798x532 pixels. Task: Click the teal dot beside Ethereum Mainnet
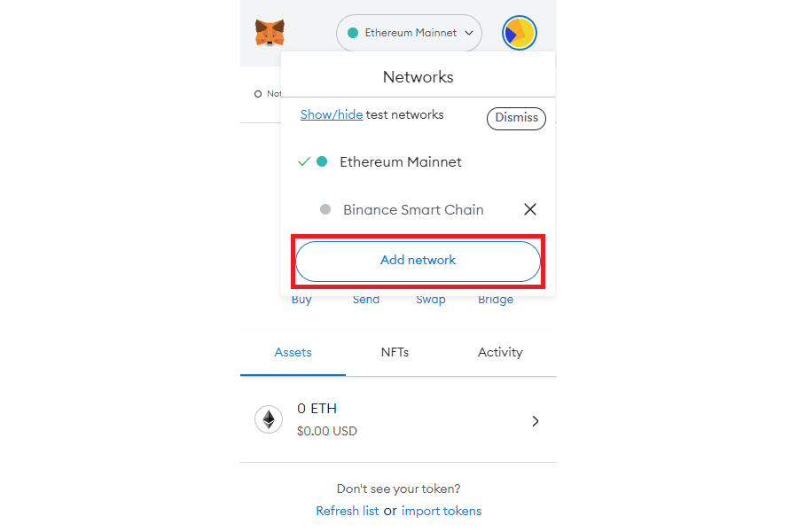[x=322, y=162]
